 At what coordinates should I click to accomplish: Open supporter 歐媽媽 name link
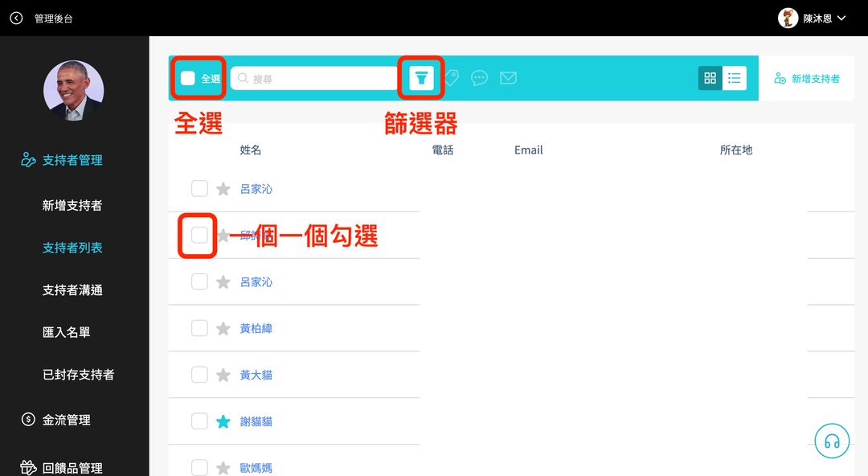click(x=256, y=468)
